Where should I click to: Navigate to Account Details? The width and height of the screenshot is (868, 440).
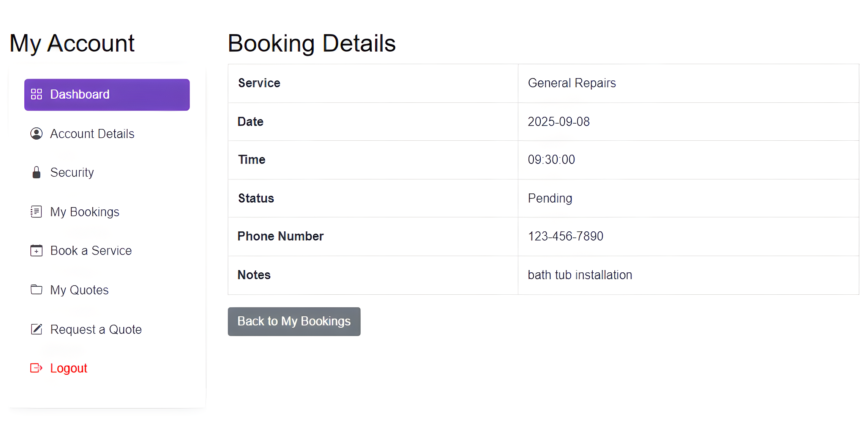(92, 134)
